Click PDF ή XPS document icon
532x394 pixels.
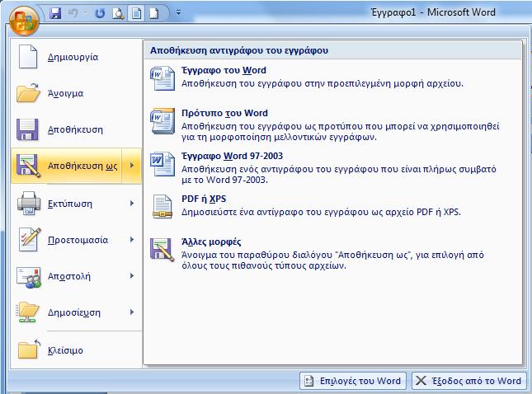[x=162, y=207]
